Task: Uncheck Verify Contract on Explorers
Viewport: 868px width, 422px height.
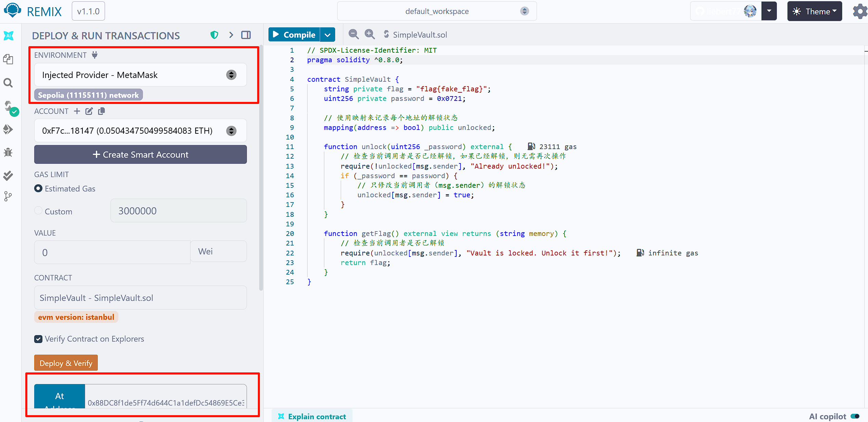Action: coord(38,339)
